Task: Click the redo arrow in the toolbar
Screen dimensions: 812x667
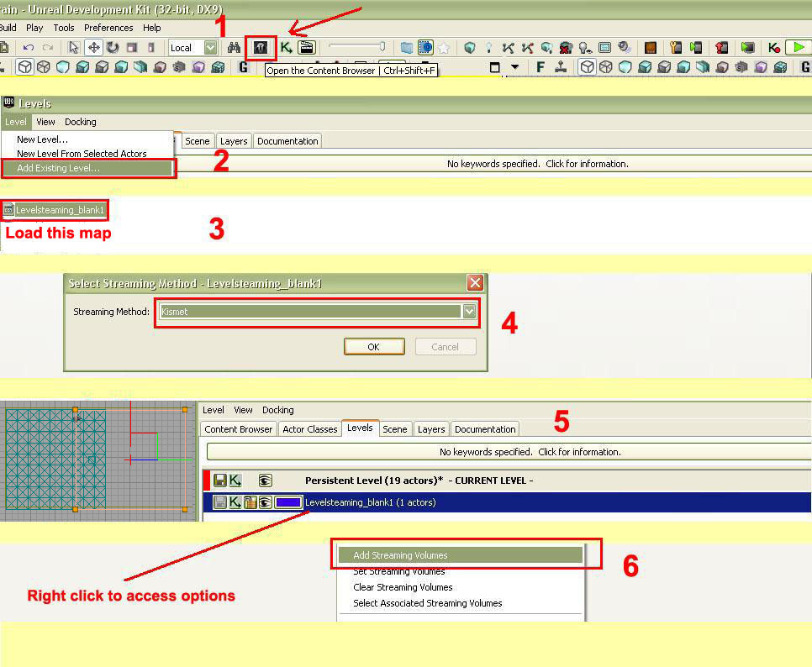Action: 48,48
